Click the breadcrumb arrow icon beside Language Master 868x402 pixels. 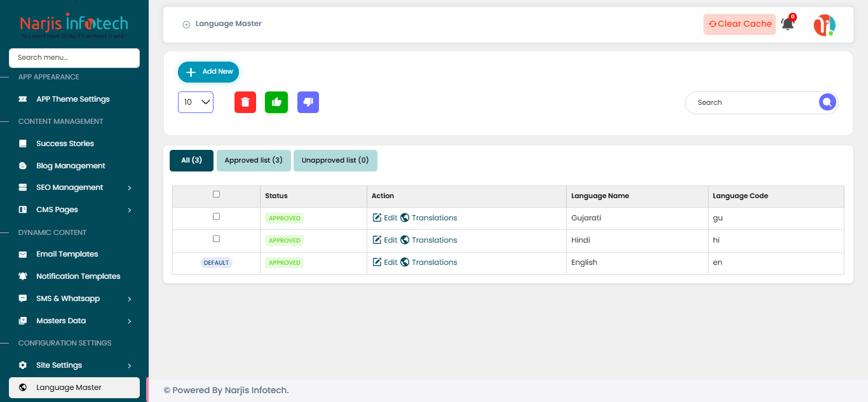pyautogui.click(x=186, y=24)
